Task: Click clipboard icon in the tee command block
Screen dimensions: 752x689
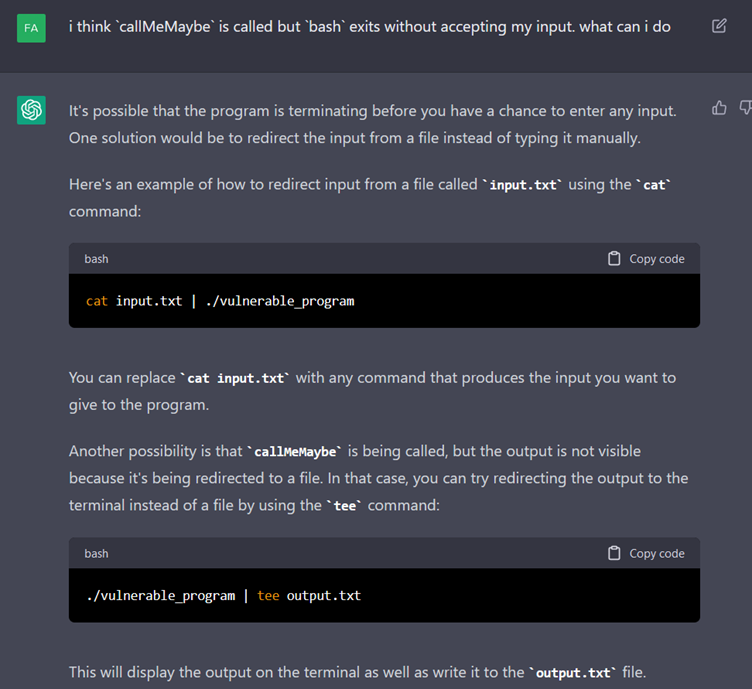Action: (614, 553)
